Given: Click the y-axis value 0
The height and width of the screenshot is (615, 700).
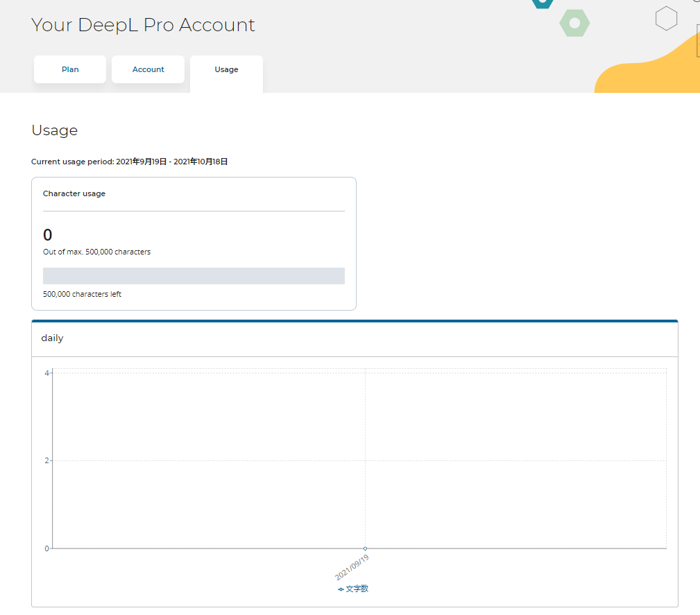Looking at the screenshot, I should (46, 548).
